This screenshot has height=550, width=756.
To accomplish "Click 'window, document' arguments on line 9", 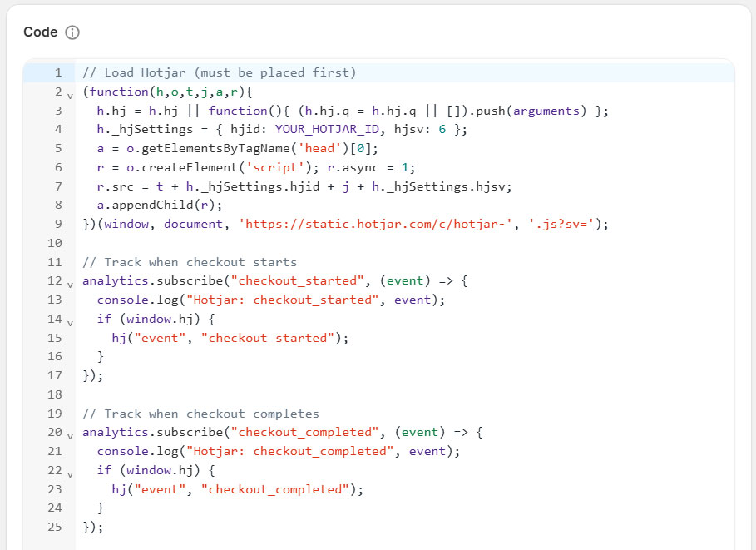I will 164,225.
